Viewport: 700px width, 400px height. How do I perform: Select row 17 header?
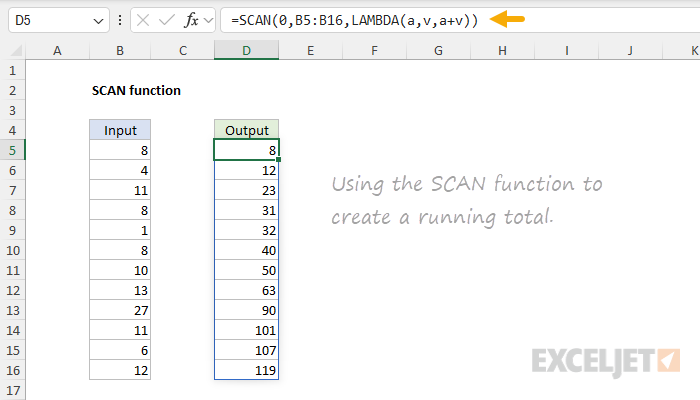pyautogui.click(x=12, y=390)
